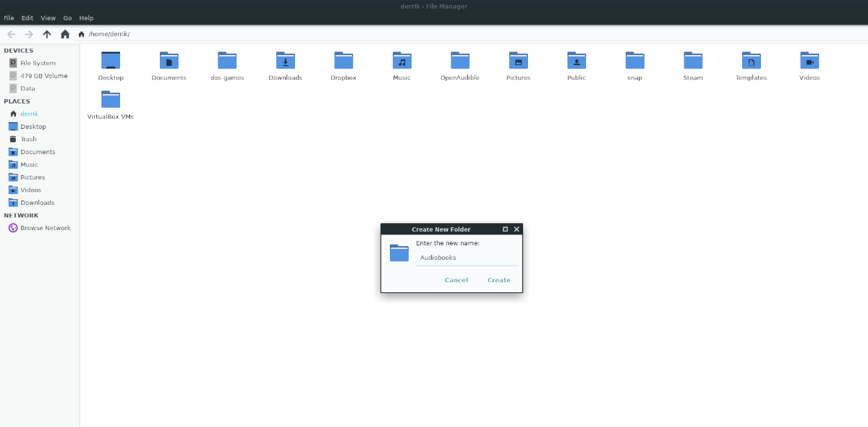868x427 pixels.
Task: Open the View menu
Action: (x=48, y=17)
